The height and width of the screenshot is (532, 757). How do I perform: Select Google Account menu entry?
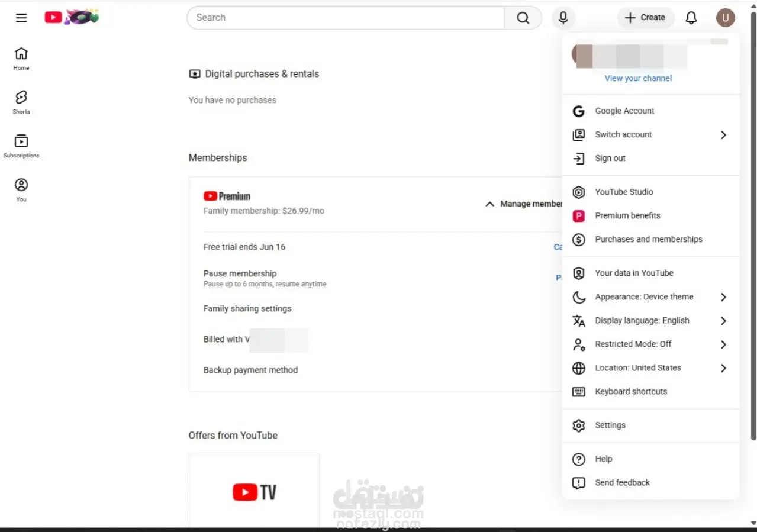[651, 111]
